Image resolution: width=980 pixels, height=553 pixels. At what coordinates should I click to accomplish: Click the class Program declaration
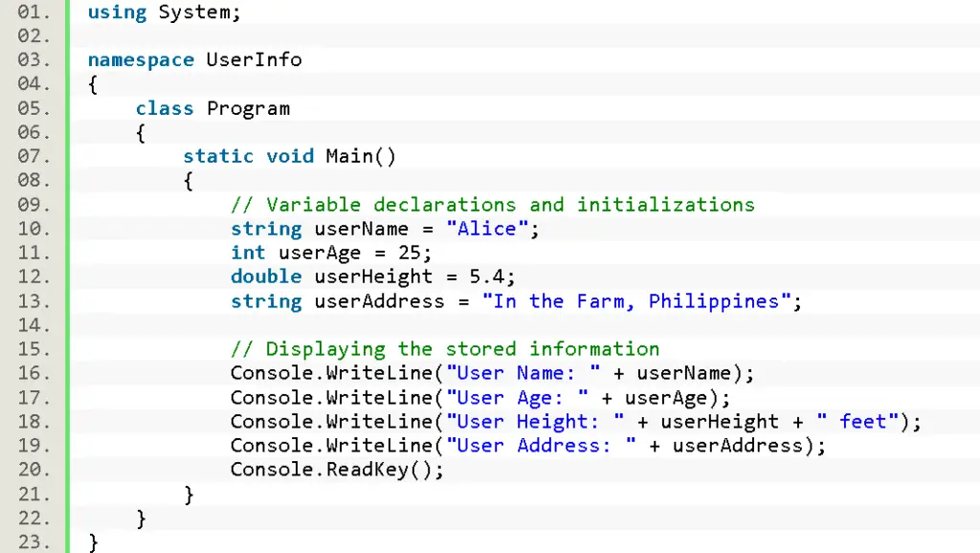(x=212, y=108)
